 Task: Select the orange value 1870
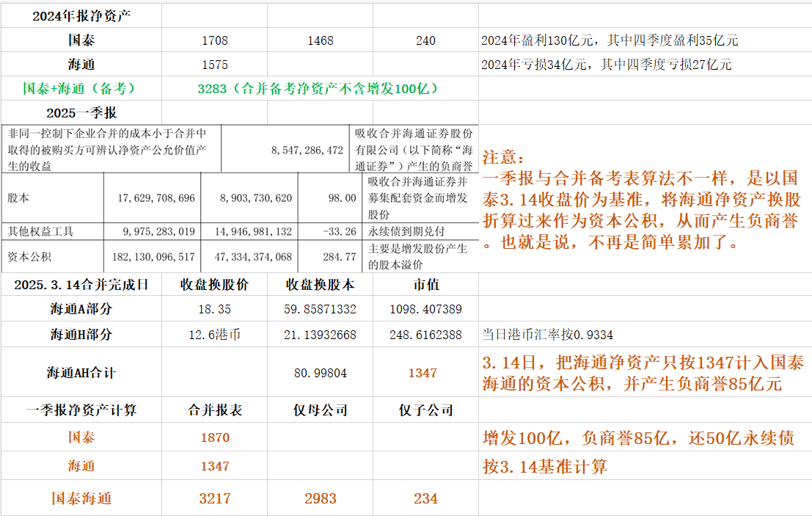tap(215, 437)
